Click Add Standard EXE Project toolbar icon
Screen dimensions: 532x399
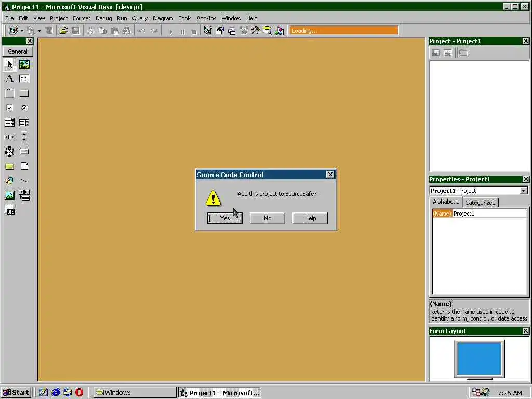point(14,31)
